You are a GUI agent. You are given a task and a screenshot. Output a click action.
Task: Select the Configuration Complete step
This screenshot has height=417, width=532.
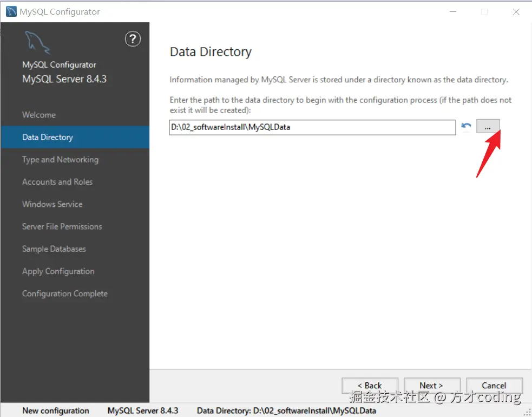[x=65, y=294]
